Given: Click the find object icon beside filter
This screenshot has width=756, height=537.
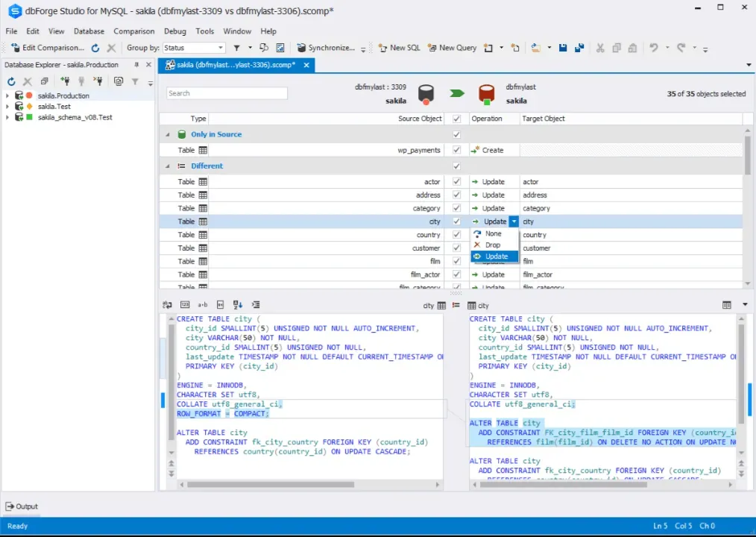Looking at the screenshot, I should click(264, 48).
